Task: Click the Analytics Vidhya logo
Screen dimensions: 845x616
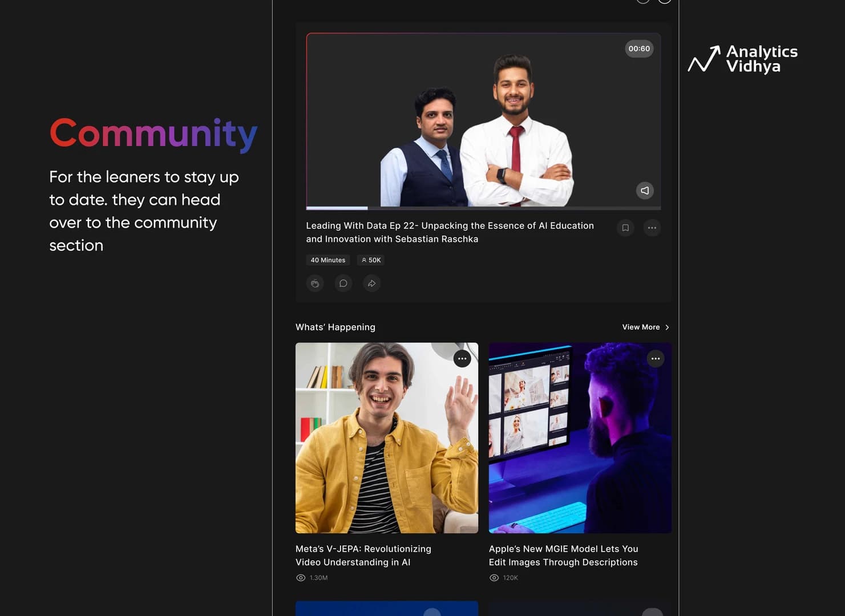Action: coord(743,59)
